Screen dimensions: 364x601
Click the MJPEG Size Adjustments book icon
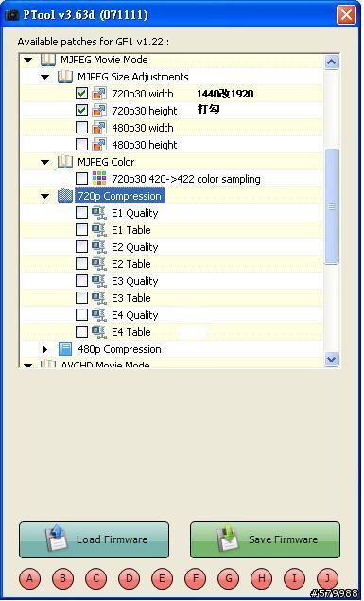[65, 77]
